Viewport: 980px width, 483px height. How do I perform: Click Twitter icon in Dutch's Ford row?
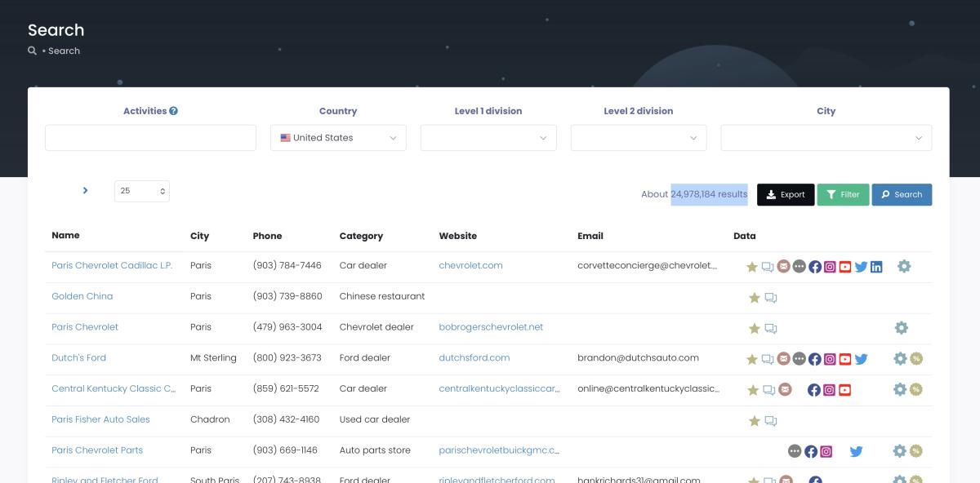tap(861, 358)
